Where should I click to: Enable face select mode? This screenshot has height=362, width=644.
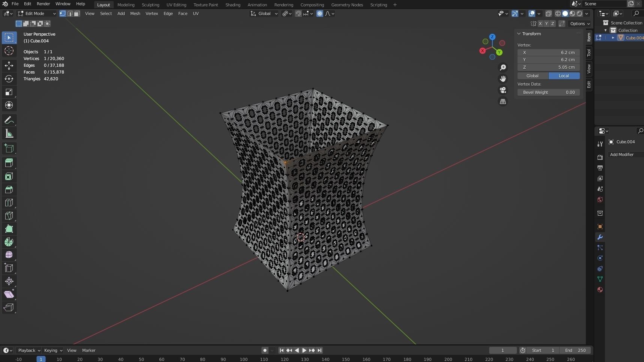[77, 14]
